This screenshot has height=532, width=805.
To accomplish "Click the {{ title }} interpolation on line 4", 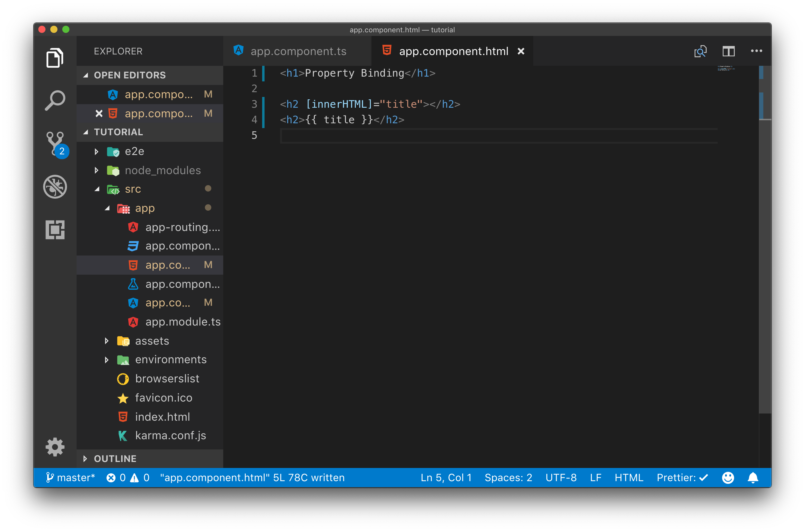I will point(339,120).
